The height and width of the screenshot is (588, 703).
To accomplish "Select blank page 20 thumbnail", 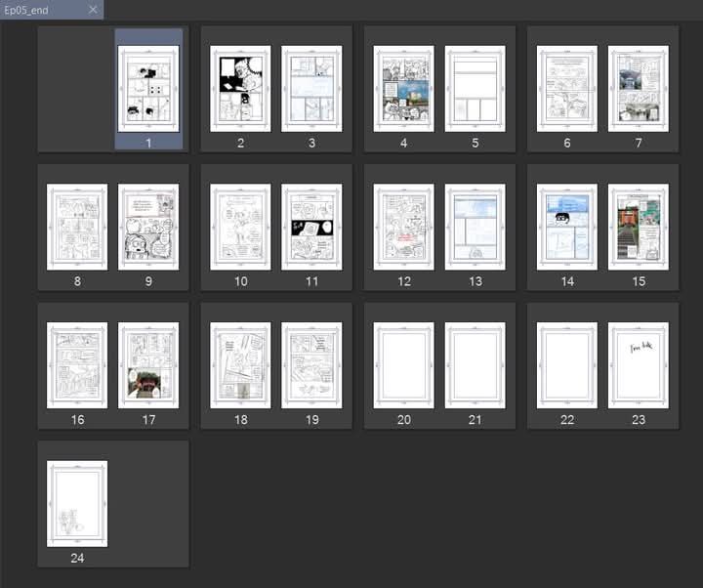I will (403, 365).
